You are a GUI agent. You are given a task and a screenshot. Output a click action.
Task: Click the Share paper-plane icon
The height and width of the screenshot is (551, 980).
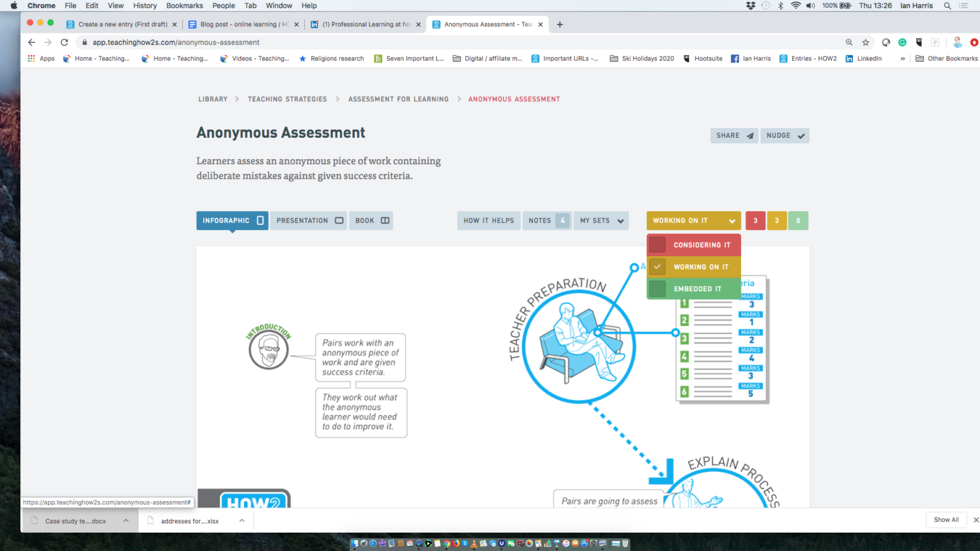click(750, 136)
